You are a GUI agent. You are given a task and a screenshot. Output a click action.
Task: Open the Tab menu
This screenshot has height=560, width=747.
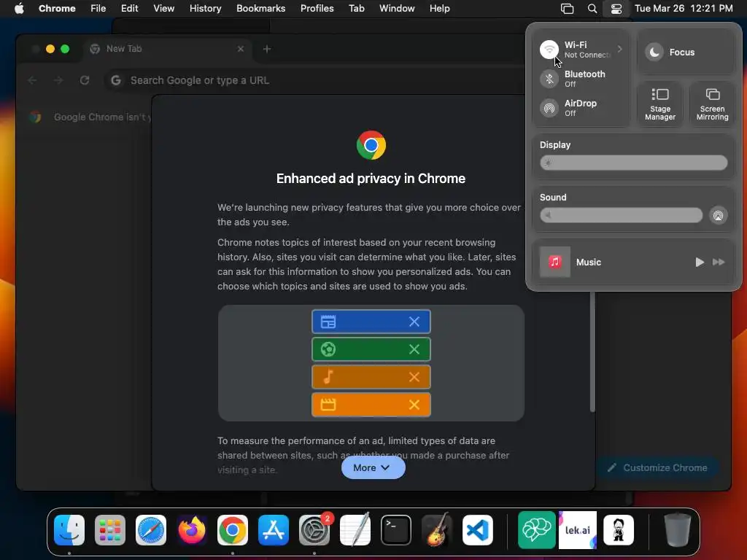pyautogui.click(x=356, y=8)
